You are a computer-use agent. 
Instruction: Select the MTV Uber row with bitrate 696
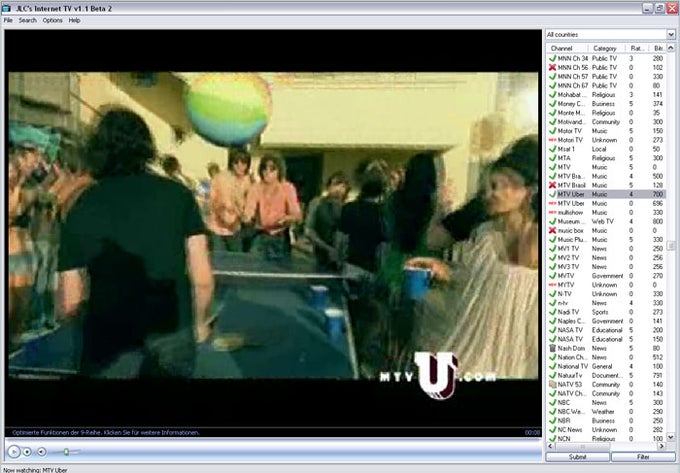click(x=606, y=203)
